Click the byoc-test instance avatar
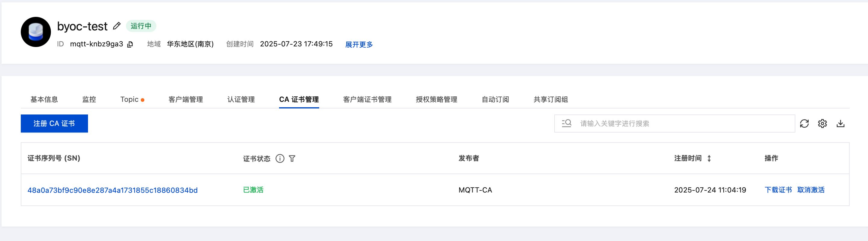 36,32
